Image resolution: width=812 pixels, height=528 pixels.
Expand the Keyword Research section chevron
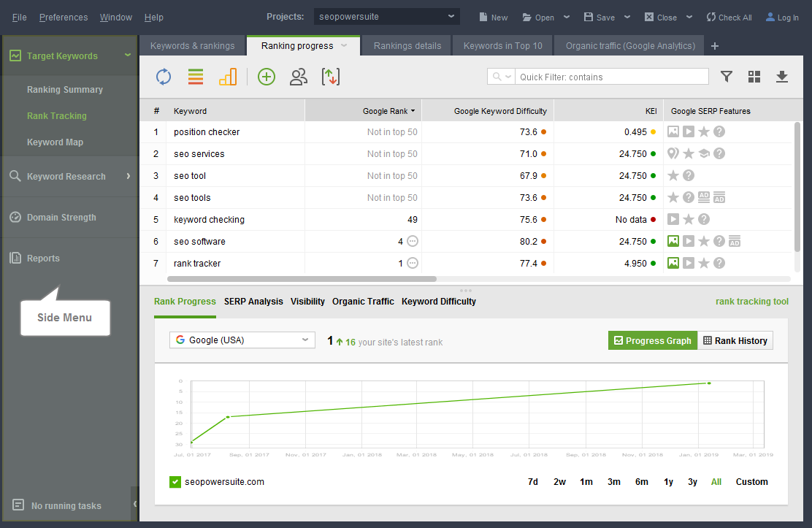129,176
